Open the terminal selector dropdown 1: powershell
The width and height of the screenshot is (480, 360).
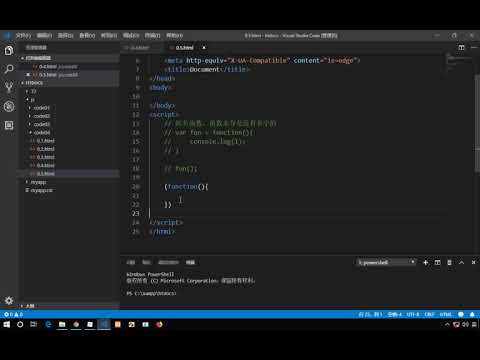386,263
